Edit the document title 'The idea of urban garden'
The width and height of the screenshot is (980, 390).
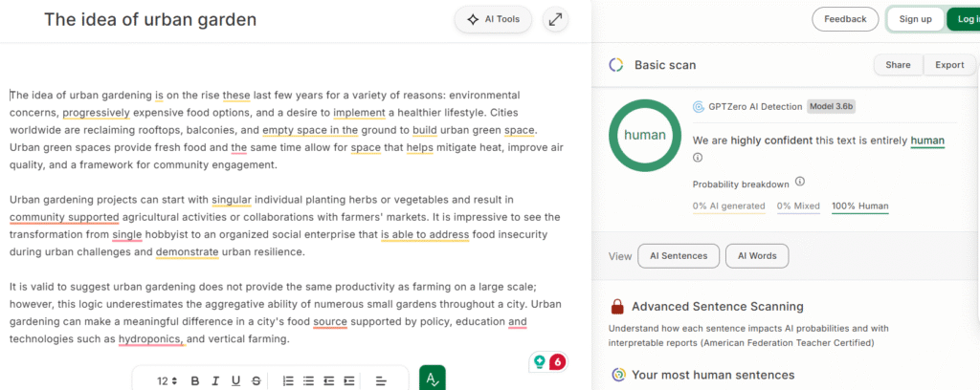pos(150,19)
